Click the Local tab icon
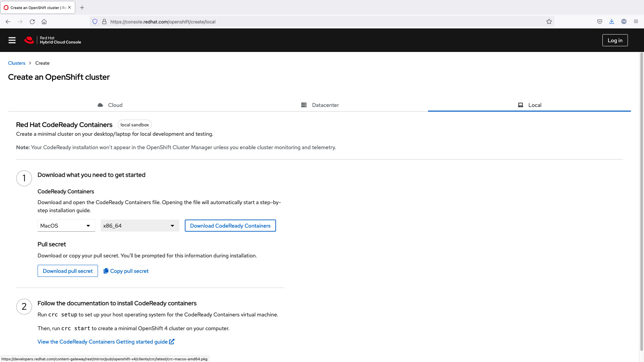The height and width of the screenshot is (362, 644). [x=521, y=105]
